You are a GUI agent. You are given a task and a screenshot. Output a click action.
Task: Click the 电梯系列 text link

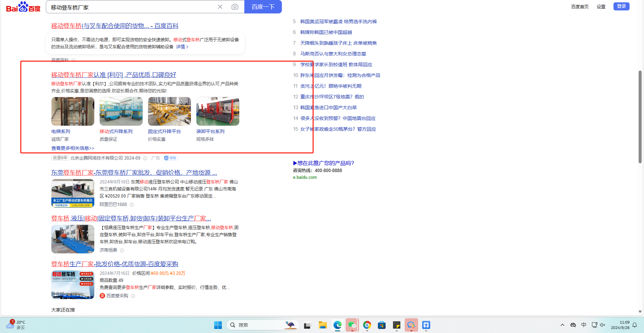pyautogui.click(x=61, y=131)
